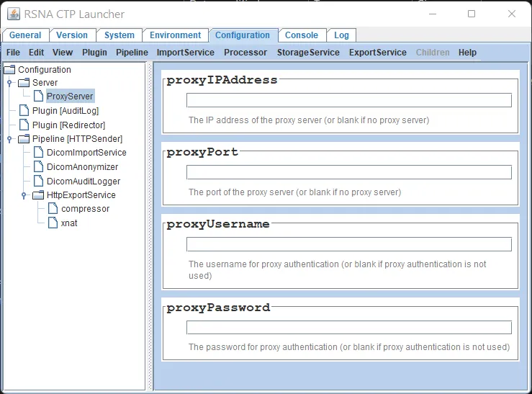
Task: Click the proxyIPAddress input field
Action: point(348,100)
